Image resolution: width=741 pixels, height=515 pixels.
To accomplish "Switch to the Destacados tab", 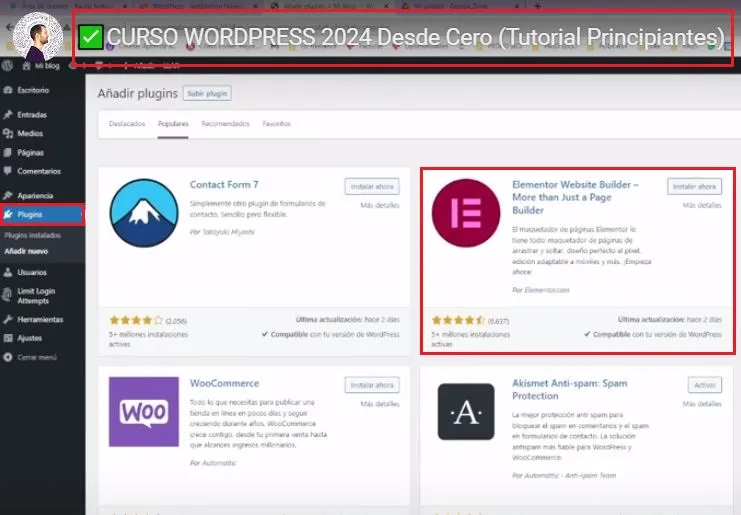I will coord(127,124).
